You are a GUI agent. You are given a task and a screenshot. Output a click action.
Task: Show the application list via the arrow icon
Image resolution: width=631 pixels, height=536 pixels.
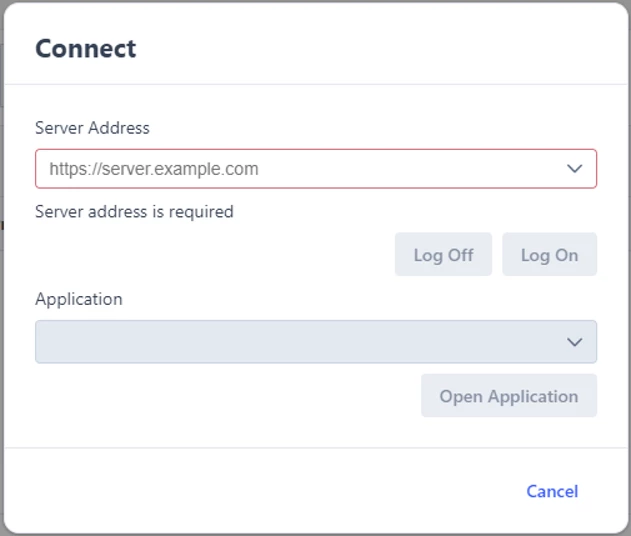(574, 342)
